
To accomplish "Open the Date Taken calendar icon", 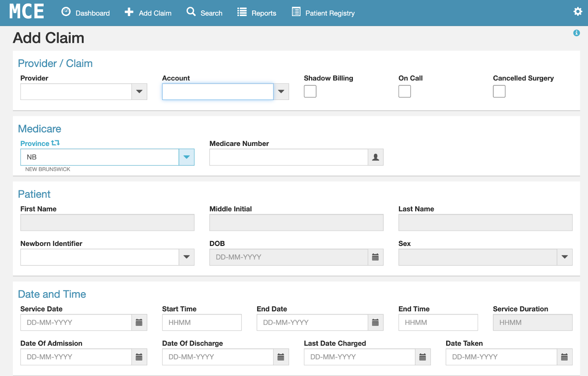I will click(x=564, y=357).
